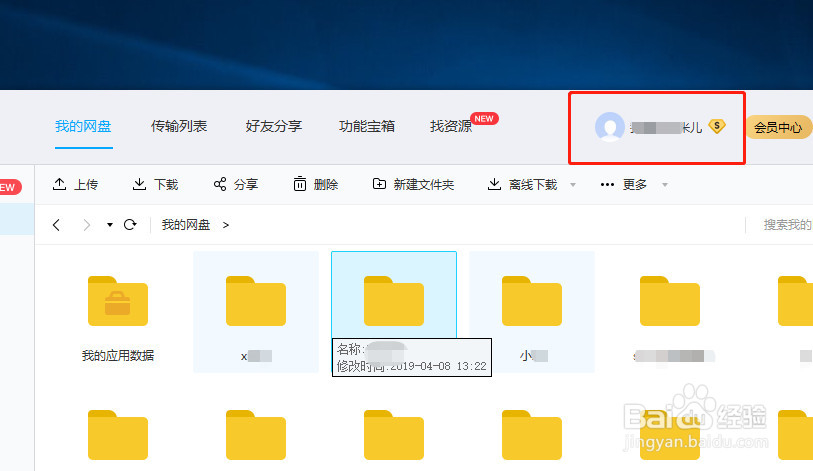
Task: Expand the 更多 dropdown arrow
Action: [665, 185]
